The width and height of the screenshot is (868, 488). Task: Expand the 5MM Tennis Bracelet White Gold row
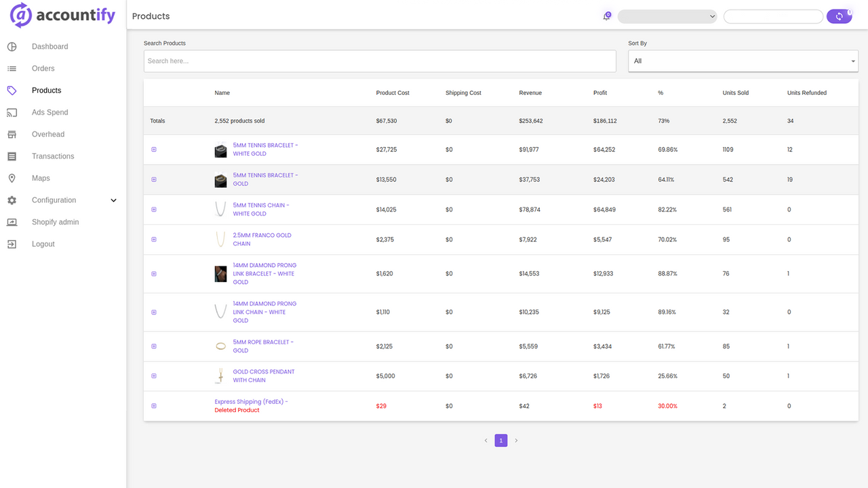pyautogui.click(x=154, y=149)
